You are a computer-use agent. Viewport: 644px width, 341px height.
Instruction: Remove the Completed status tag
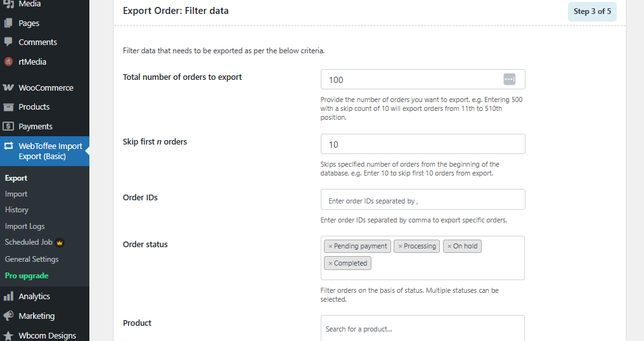pyautogui.click(x=330, y=263)
